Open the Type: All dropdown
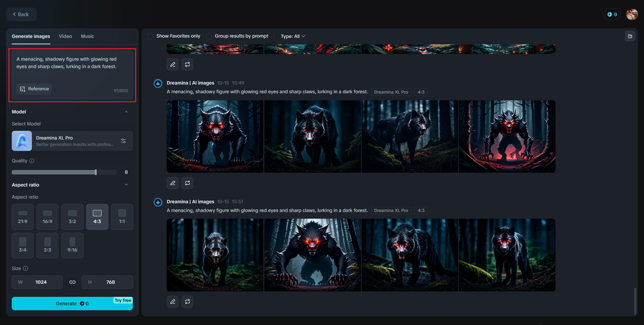The width and height of the screenshot is (644, 325). click(293, 36)
